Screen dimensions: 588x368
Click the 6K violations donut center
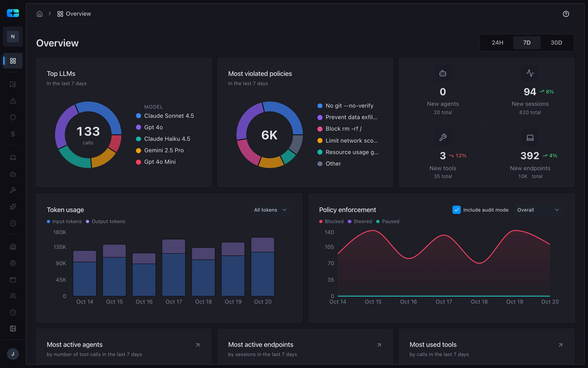tap(269, 135)
